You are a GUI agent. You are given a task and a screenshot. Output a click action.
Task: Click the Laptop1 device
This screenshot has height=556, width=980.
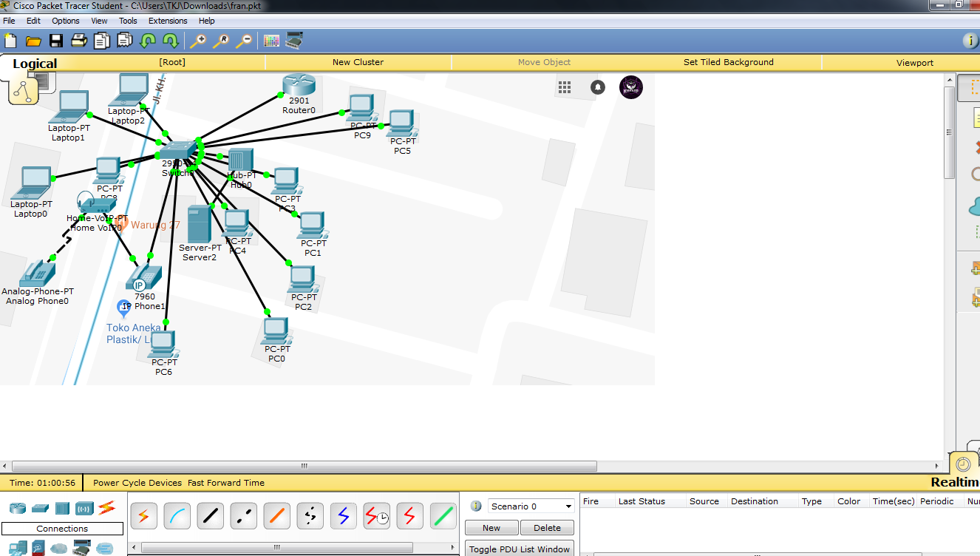point(69,107)
